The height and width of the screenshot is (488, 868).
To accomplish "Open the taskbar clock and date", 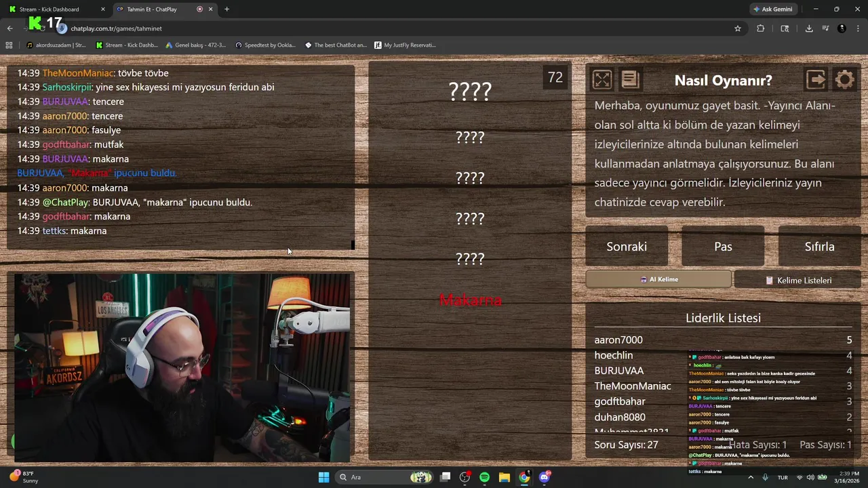I will pyautogui.click(x=846, y=477).
